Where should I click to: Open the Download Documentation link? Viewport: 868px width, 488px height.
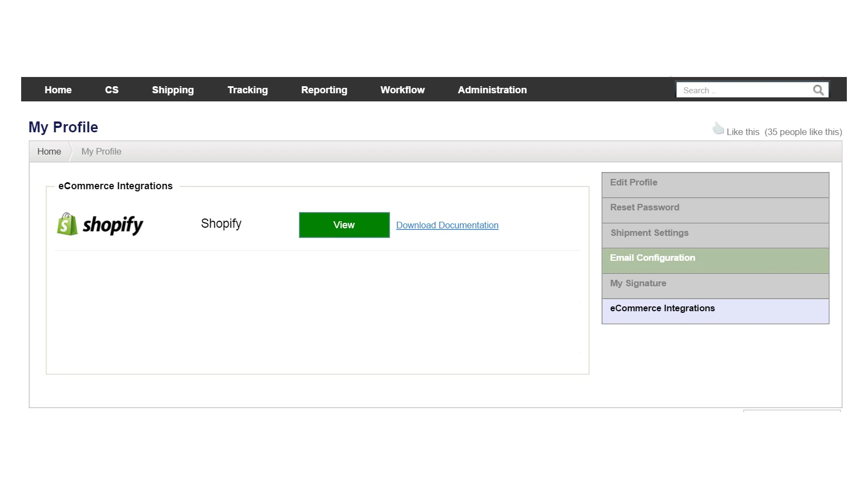point(447,225)
